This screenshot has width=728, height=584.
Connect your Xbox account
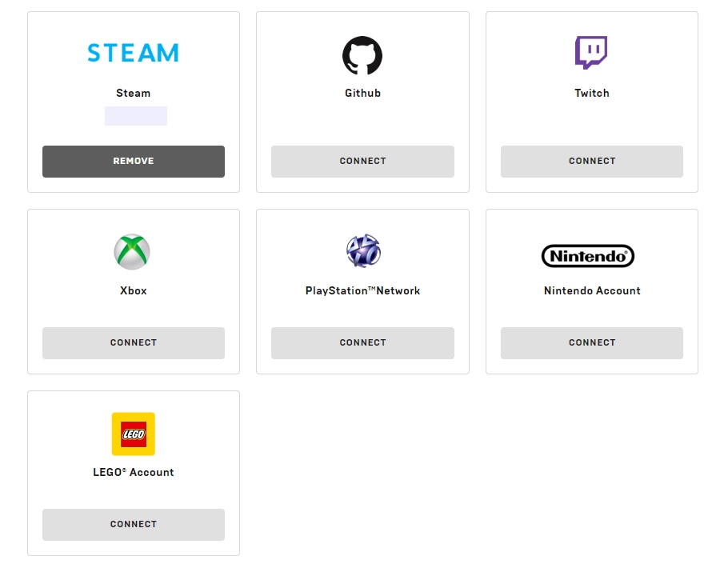point(133,342)
